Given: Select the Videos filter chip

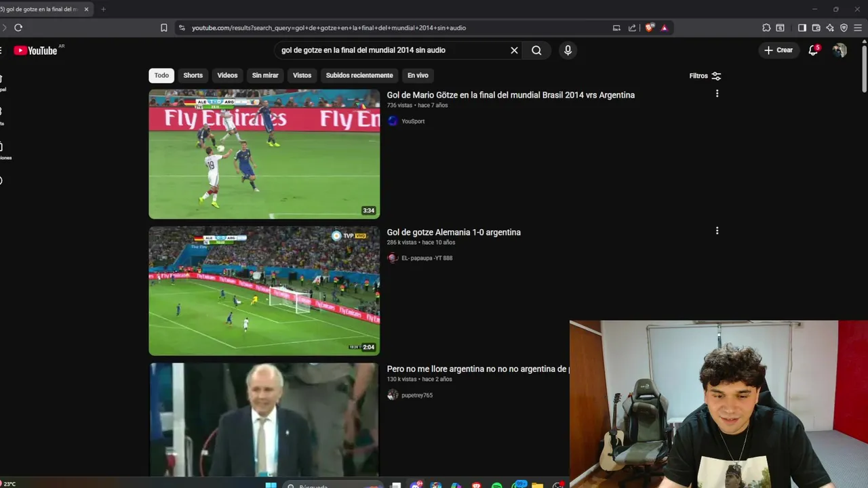Looking at the screenshot, I should point(227,75).
